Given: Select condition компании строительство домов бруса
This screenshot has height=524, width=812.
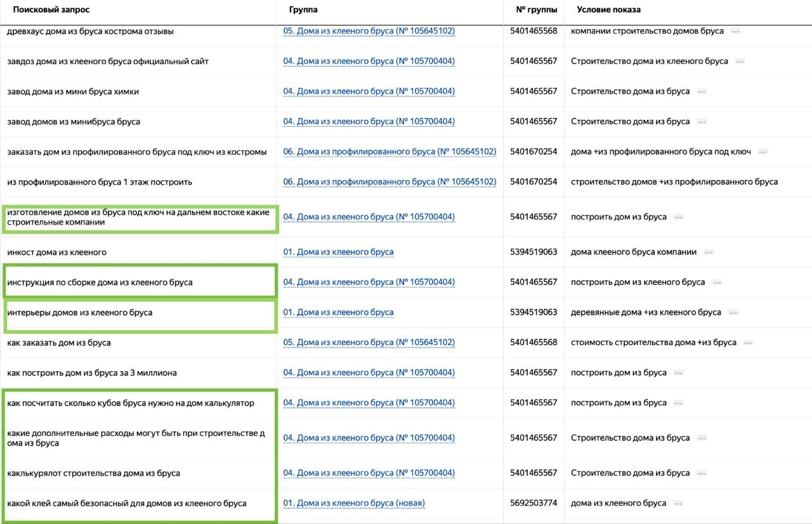Looking at the screenshot, I should pyautogui.click(x=647, y=31).
